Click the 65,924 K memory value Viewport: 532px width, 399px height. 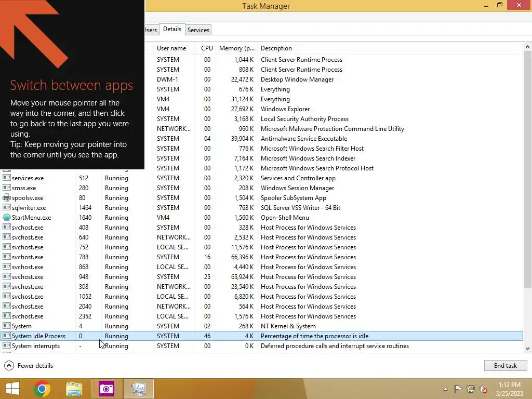pyautogui.click(x=242, y=276)
